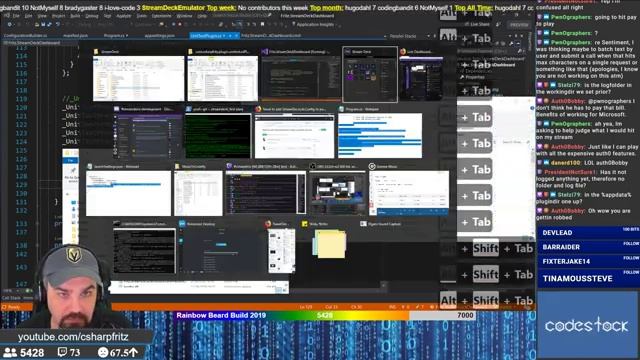Click the 'Col 13' status bar indicator
Screen dimensions: 640x360
[331, 307]
